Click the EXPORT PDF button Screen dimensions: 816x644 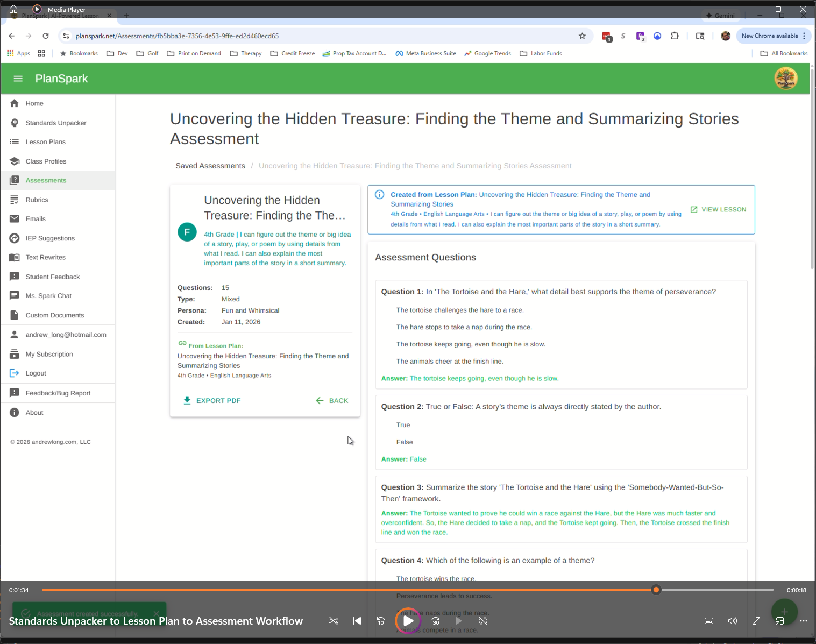point(211,400)
